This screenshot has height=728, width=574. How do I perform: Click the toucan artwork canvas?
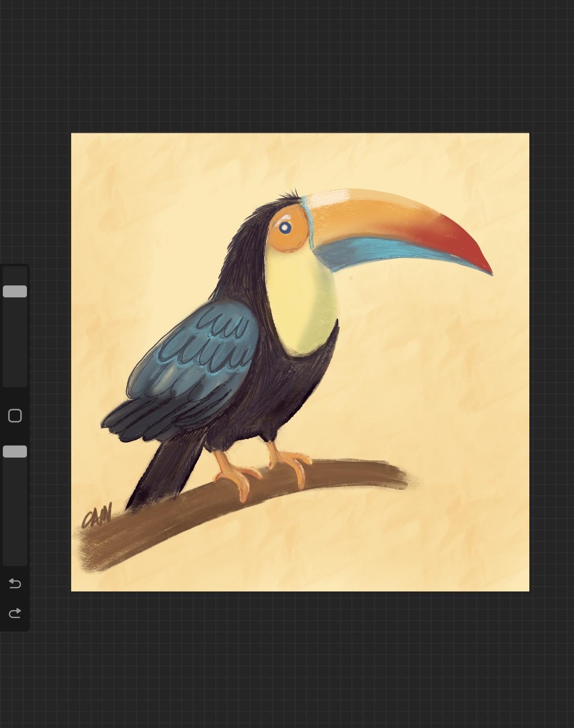click(300, 362)
